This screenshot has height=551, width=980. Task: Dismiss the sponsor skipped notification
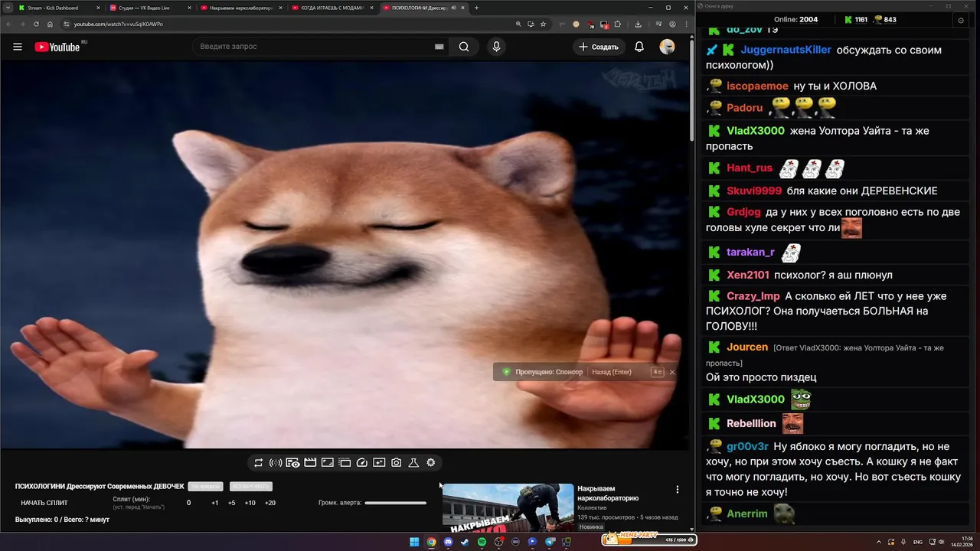point(672,372)
